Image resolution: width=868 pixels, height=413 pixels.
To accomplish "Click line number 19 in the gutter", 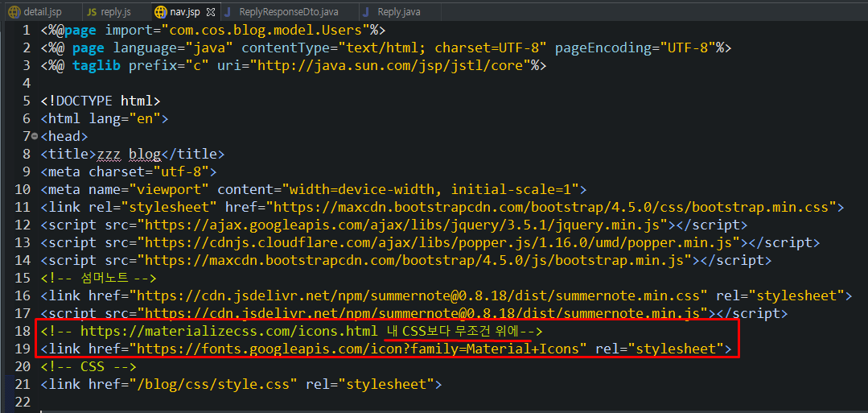I will click(x=23, y=349).
